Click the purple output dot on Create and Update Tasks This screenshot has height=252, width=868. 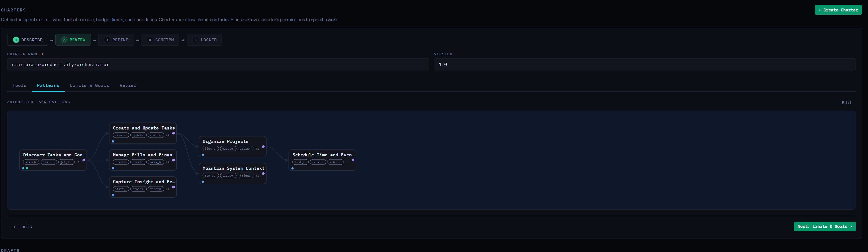(174, 133)
